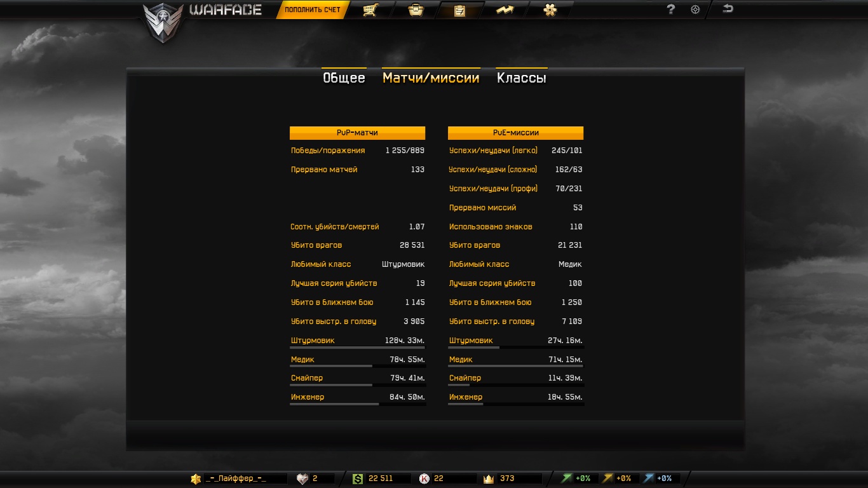The image size is (868, 488).
Task: Click PvE headshot kills value 7 109
Action: (572, 322)
